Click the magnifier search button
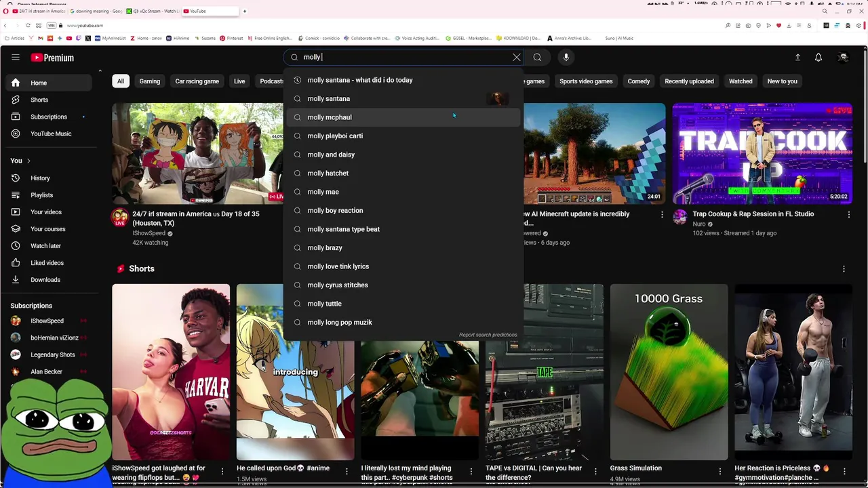This screenshot has height=488, width=868. (x=537, y=58)
